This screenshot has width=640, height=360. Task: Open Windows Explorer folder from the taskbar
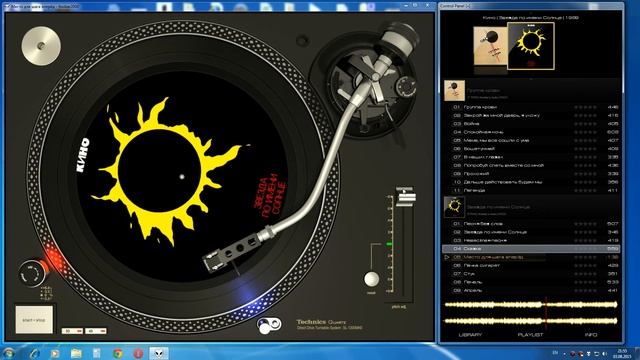point(76,353)
